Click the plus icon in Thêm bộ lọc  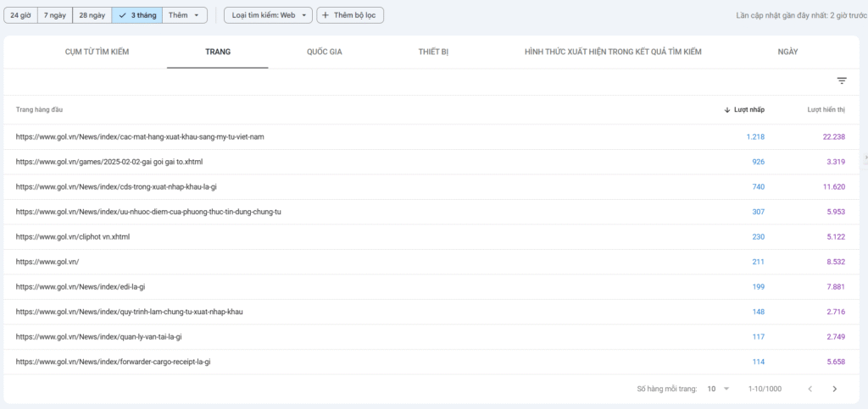325,15
